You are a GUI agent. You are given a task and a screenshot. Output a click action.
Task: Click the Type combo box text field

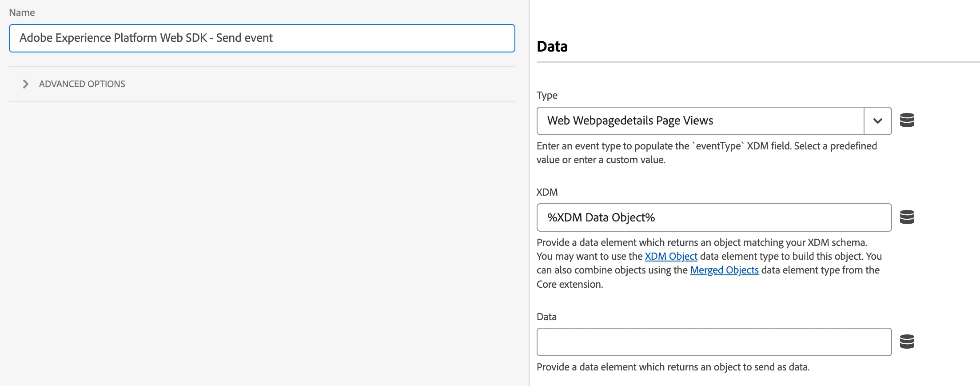tap(700, 121)
